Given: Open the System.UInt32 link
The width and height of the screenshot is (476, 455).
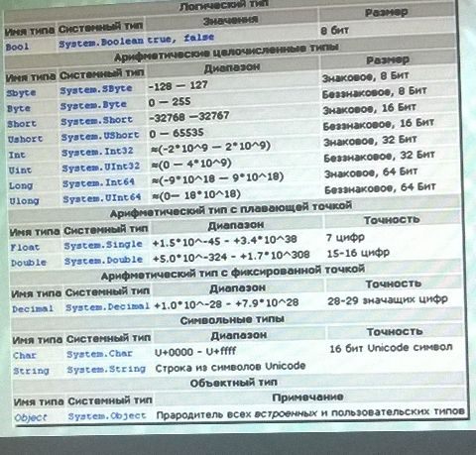Looking at the screenshot, I should pyautogui.click(x=101, y=167).
